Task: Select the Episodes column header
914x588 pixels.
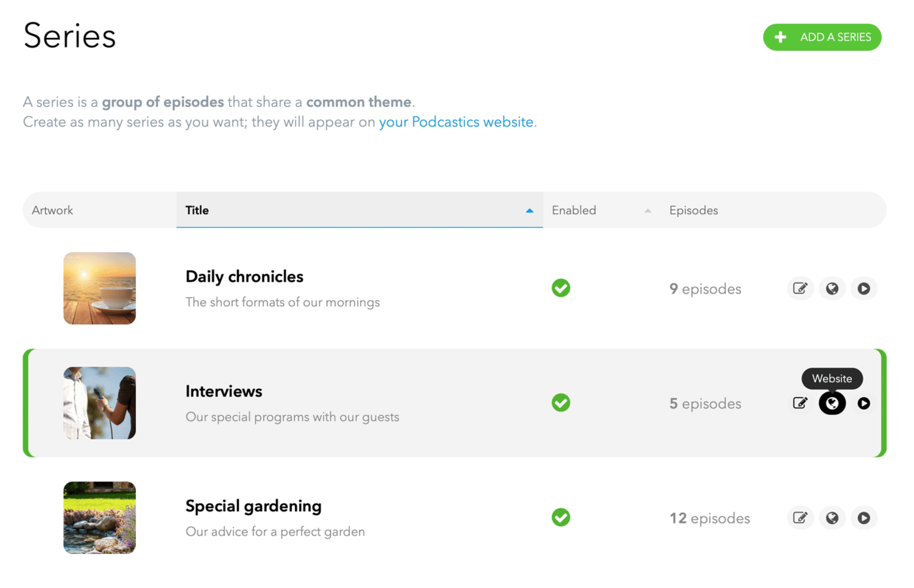Action: pyautogui.click(x=693, y=210)
